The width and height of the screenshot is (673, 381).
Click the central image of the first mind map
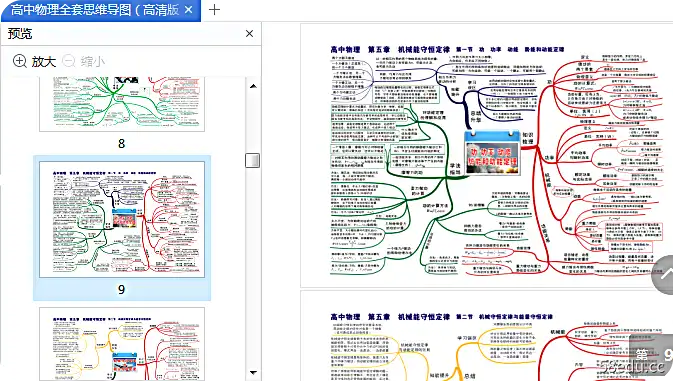(x=492, y=153)
